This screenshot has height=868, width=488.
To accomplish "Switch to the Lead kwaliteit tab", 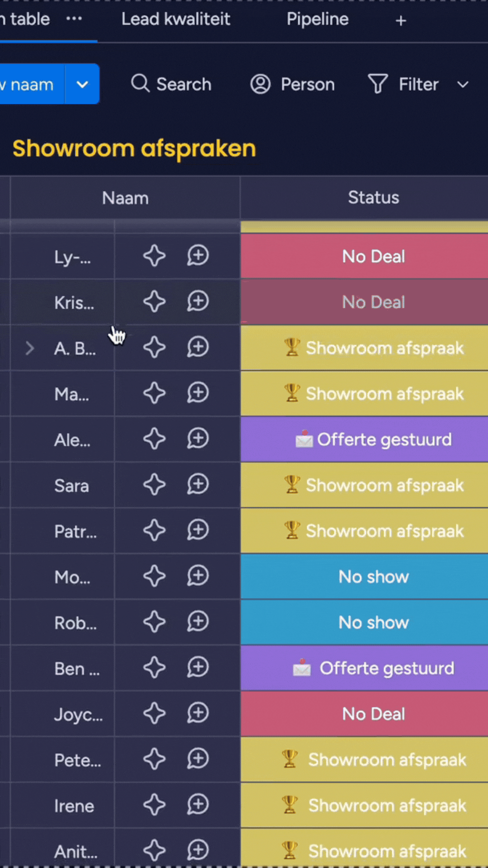I will point(175,19).
